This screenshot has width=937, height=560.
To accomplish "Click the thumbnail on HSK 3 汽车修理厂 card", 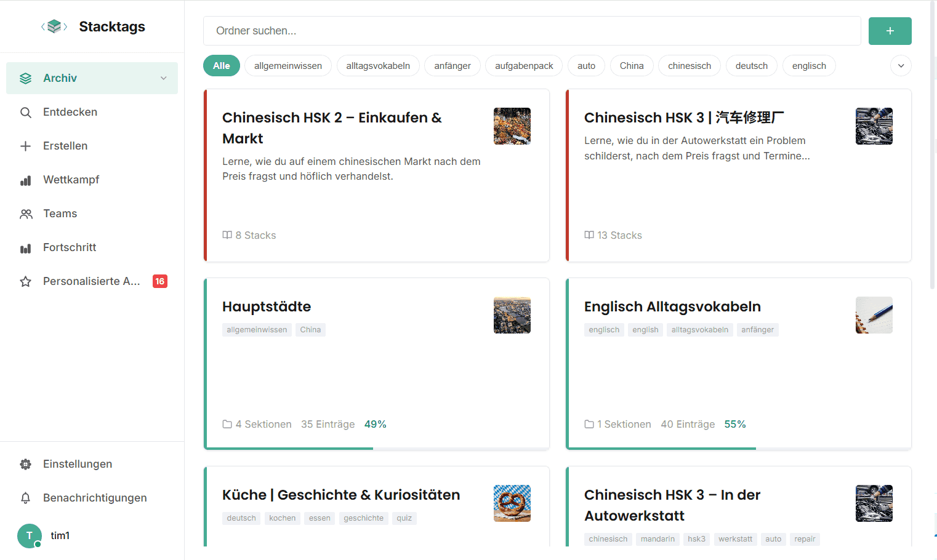I will pos(874,126).
